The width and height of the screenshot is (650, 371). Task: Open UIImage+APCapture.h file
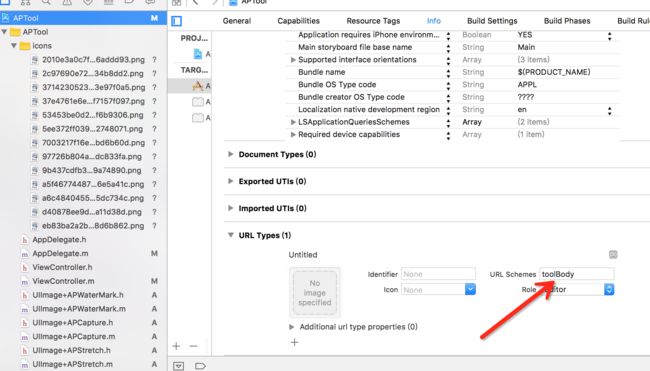click(x=73, y=323)
